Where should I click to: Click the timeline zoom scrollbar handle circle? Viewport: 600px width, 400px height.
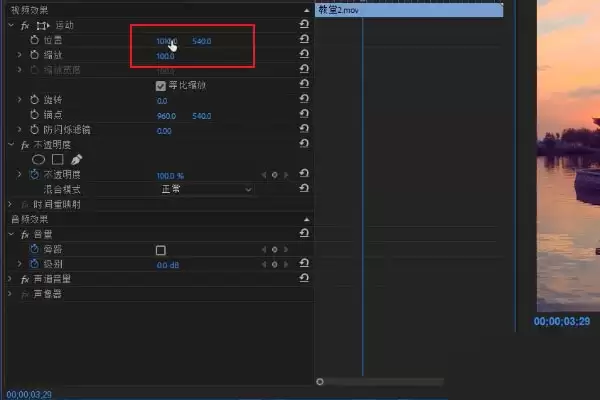[320, 382]
